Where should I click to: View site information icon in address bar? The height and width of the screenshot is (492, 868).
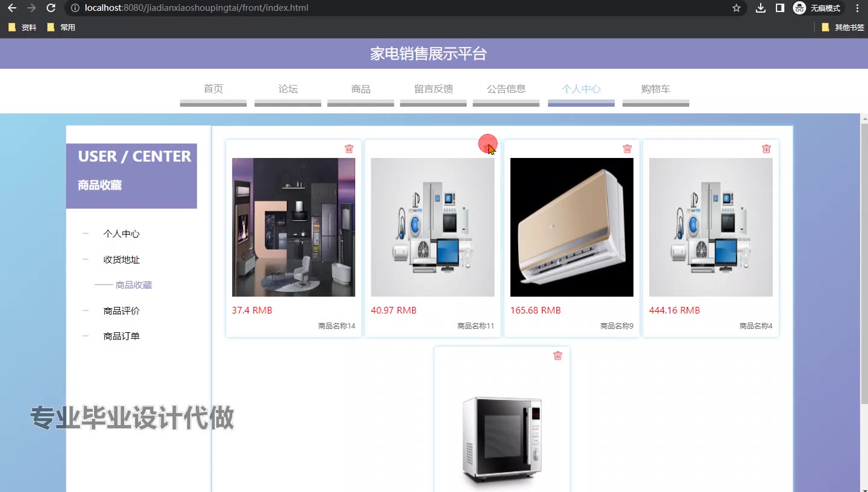pyautogui.click(x=75, y=8)
